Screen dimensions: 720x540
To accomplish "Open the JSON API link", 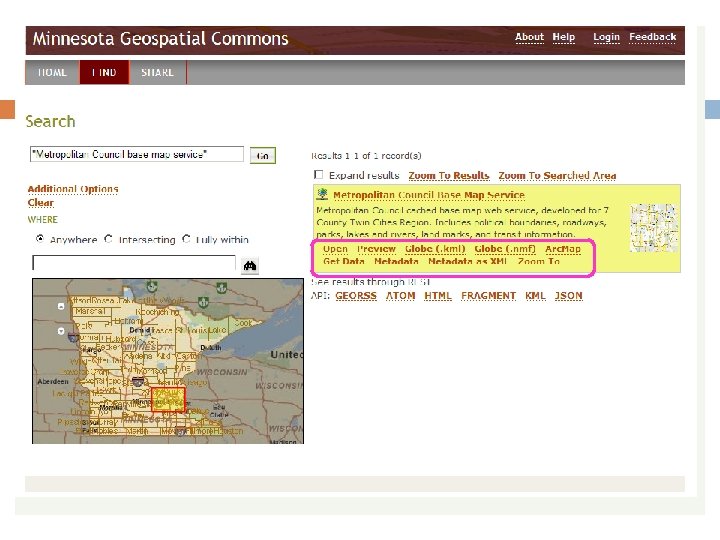I will 568,296.
